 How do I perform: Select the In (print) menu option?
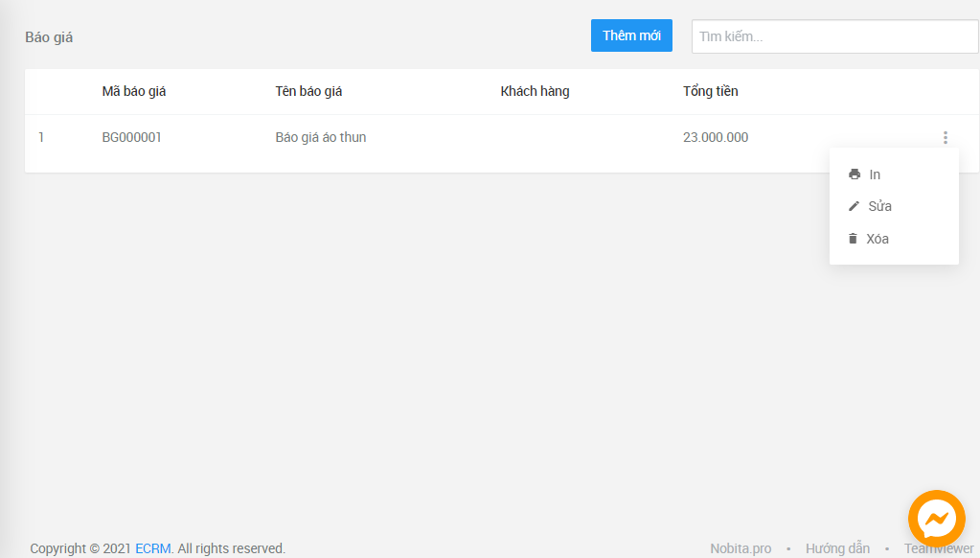tap(875, 174)
